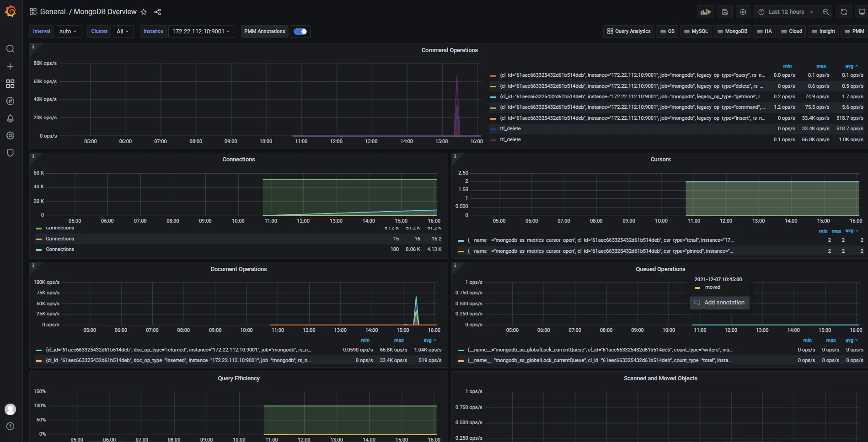Select the globalLock_currentQueue writers legend entry

(x=600, y=350)
